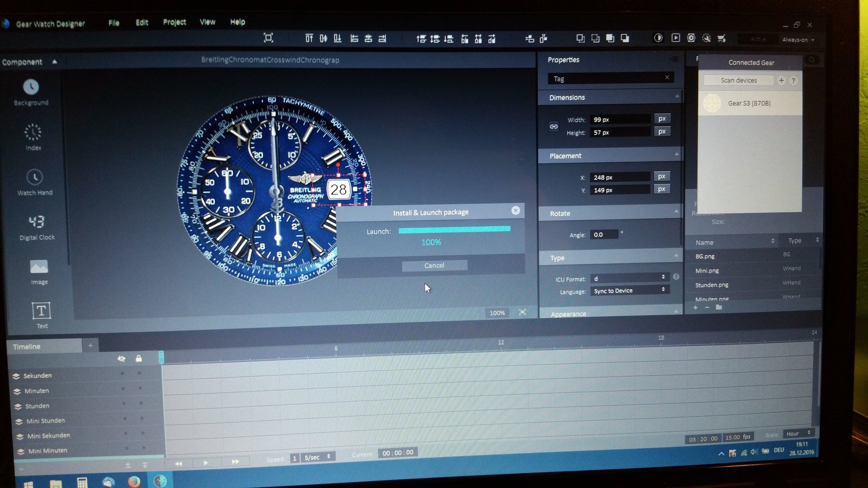Click the store cart toolbar icon

coord(722,38)
